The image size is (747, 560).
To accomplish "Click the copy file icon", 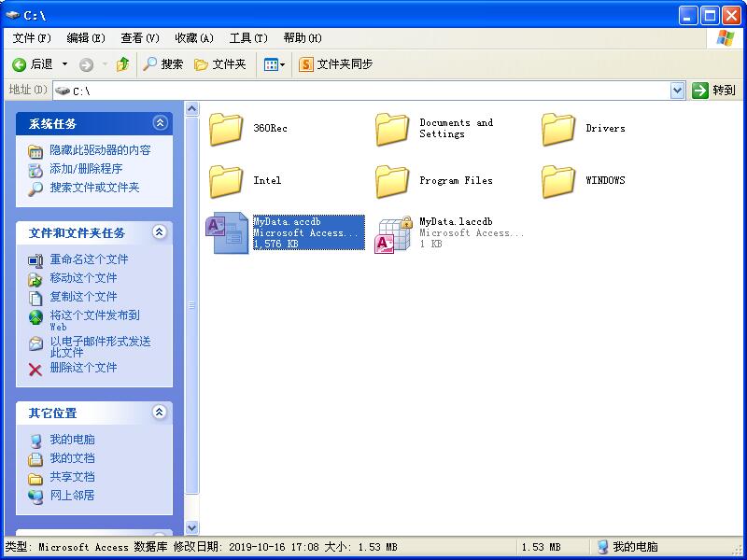I will coord(35,298).
